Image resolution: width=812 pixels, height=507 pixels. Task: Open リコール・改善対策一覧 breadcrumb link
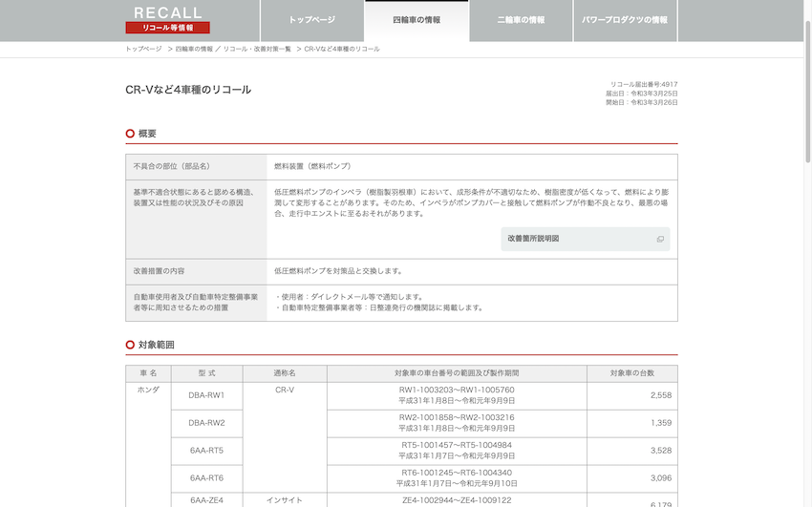pos(257,49)
